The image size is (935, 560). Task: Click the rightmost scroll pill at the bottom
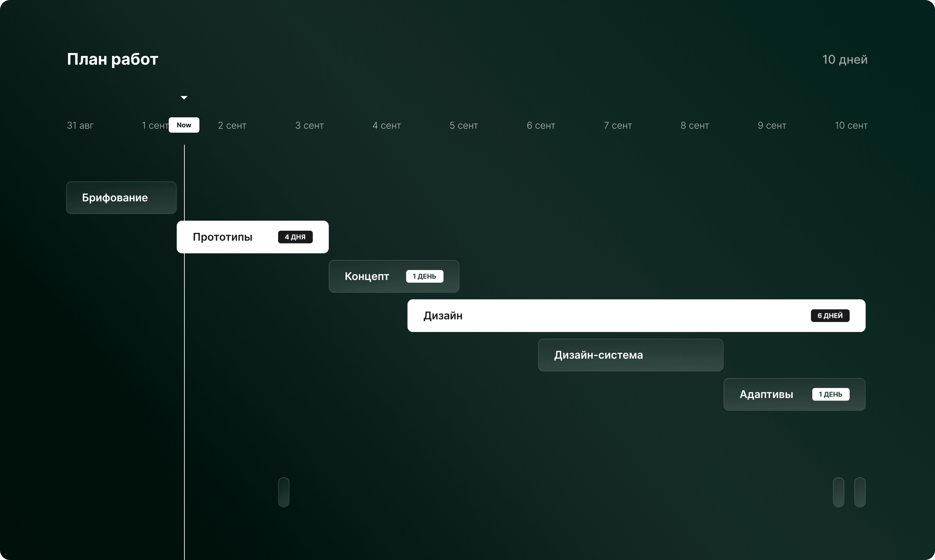pyautogui.click(x=861, y=492)
